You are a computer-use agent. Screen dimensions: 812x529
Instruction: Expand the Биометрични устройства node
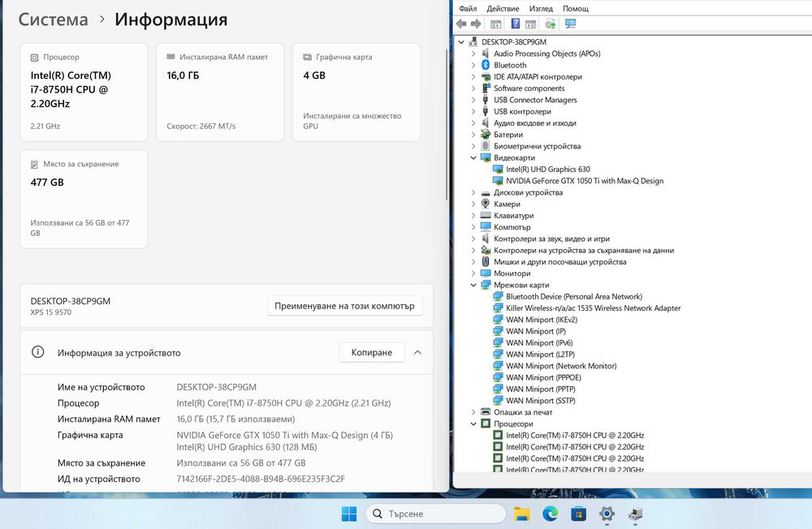[x=473, y=146]
